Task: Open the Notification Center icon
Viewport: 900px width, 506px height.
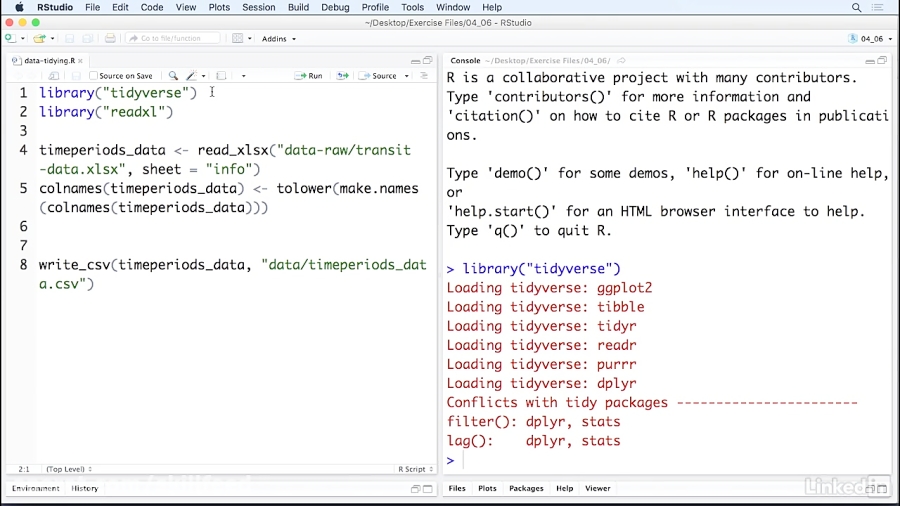Action: [878, 7]
